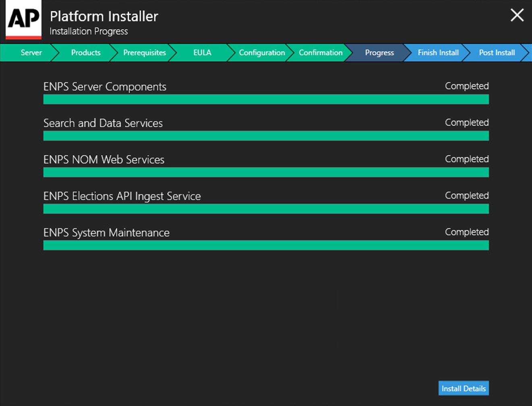Click the ENPS Elections API Ingest Service label

click(122, 196)
